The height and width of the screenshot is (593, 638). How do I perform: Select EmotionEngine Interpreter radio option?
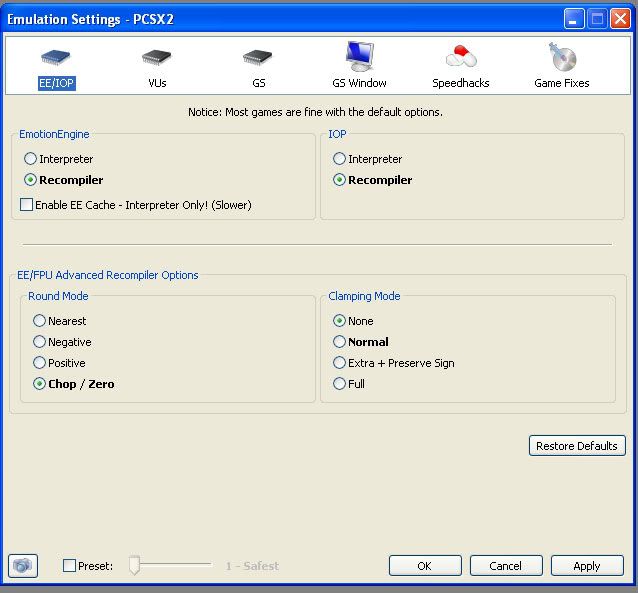[59, 159]
